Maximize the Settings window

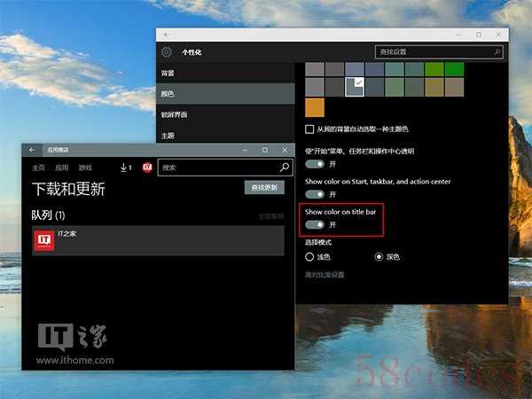pos(479,35)
